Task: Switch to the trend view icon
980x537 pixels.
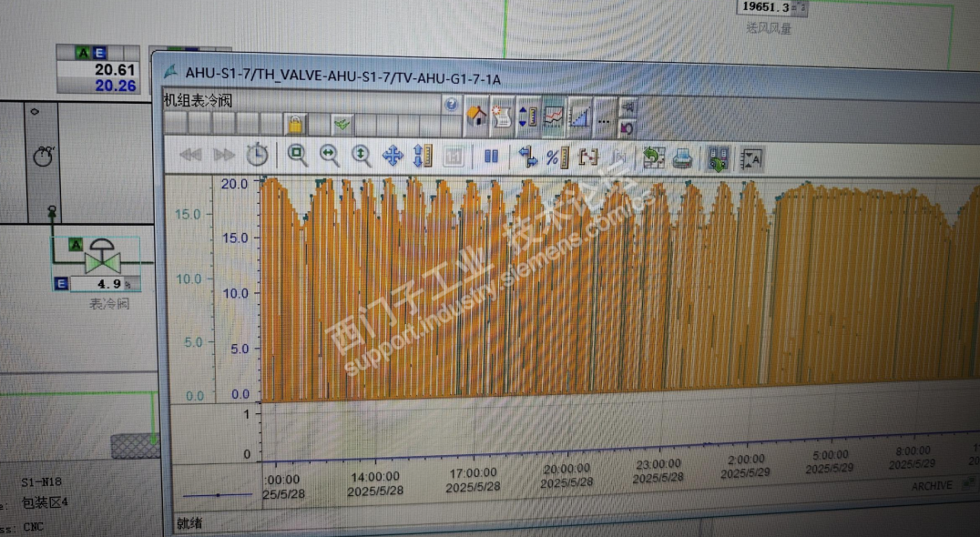Action: [553, 117]
